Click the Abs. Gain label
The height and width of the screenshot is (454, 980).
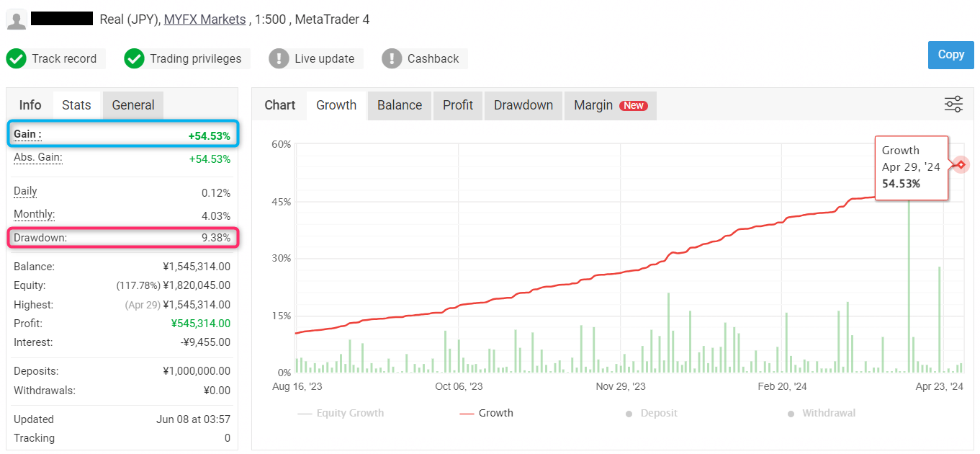tap(38, 158)
